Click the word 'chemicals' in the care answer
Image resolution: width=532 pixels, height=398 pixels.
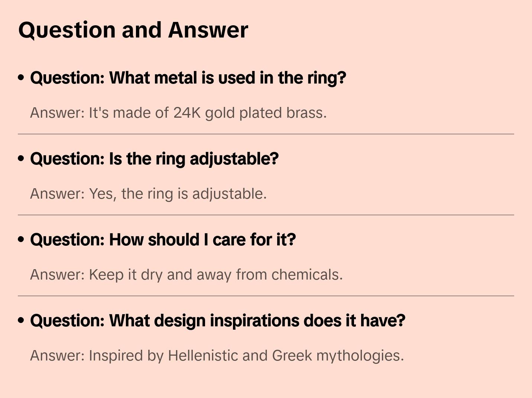coord(307,275)
